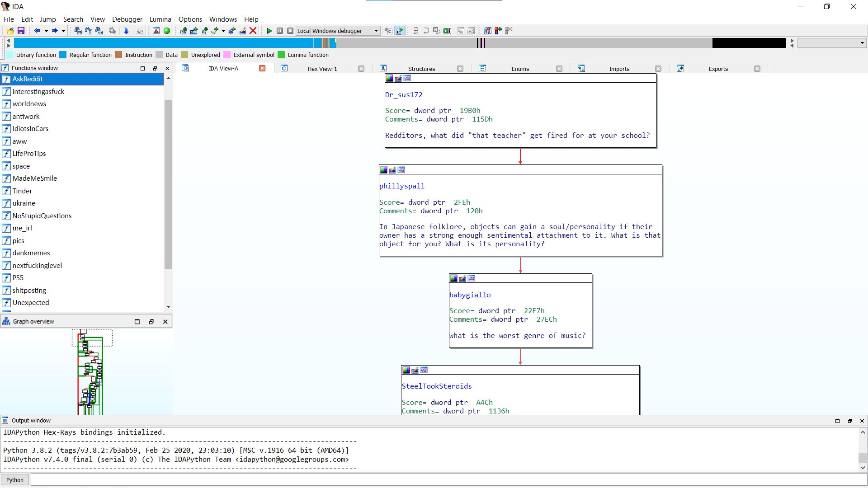
Task: Open a file with the folder icon
Action: coord(10,31)
